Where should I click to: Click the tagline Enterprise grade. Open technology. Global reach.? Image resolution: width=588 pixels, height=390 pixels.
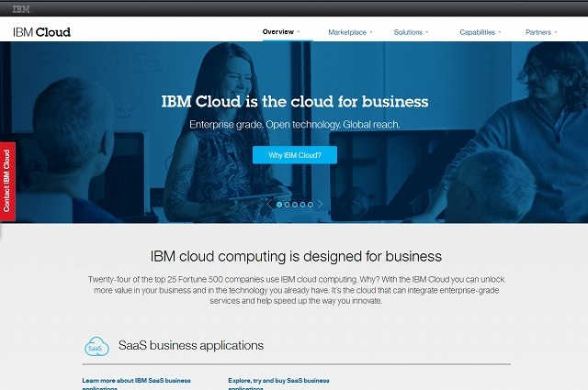pos(295,125)
